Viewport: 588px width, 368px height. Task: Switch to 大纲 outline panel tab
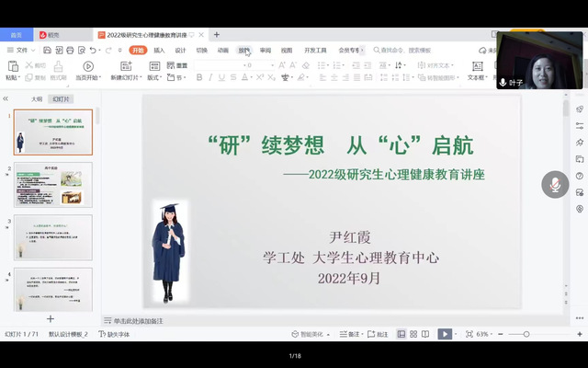click(x=37, y=98)
